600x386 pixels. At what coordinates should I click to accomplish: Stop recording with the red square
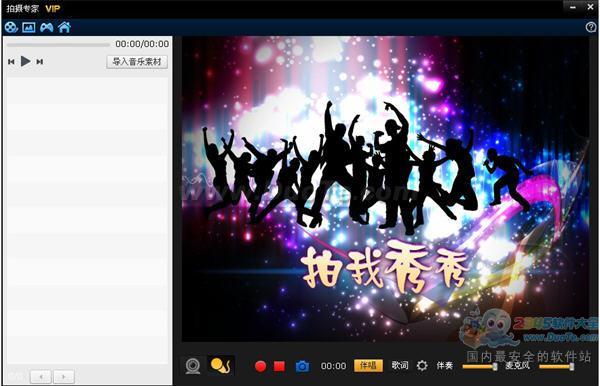(x=279, y=366)
